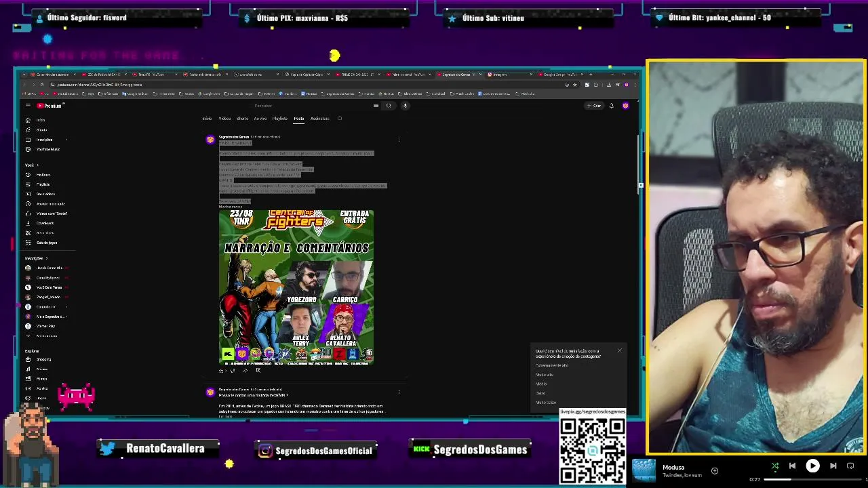Select 'Média' survey option
This screenshot has height=488, width=868.
pyautogui.click(x=541, y=384)
